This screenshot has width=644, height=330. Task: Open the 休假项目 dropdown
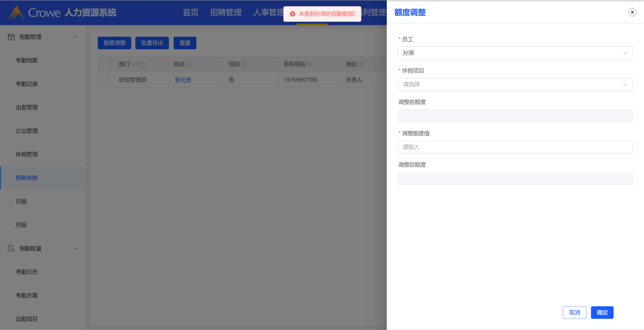515,84
